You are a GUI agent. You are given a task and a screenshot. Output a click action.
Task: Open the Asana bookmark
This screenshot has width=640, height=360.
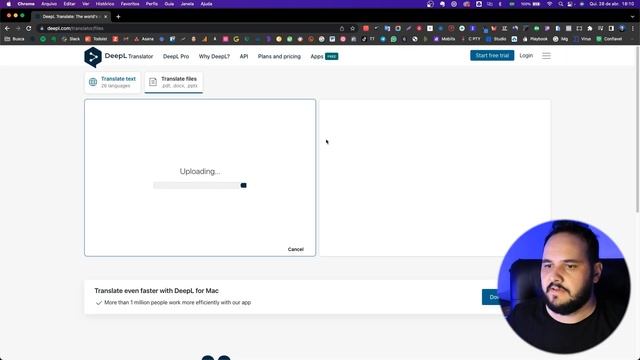pyautogui.click(x=144, y=39)
